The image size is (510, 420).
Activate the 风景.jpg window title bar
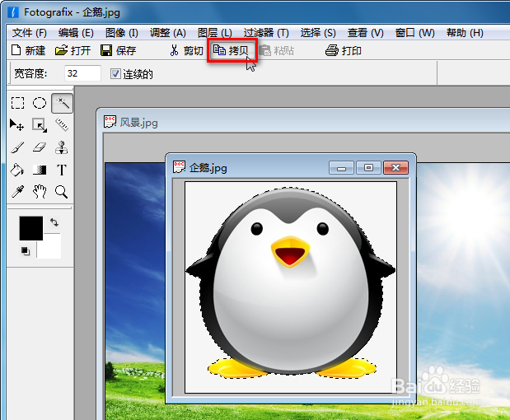(302, 122)
